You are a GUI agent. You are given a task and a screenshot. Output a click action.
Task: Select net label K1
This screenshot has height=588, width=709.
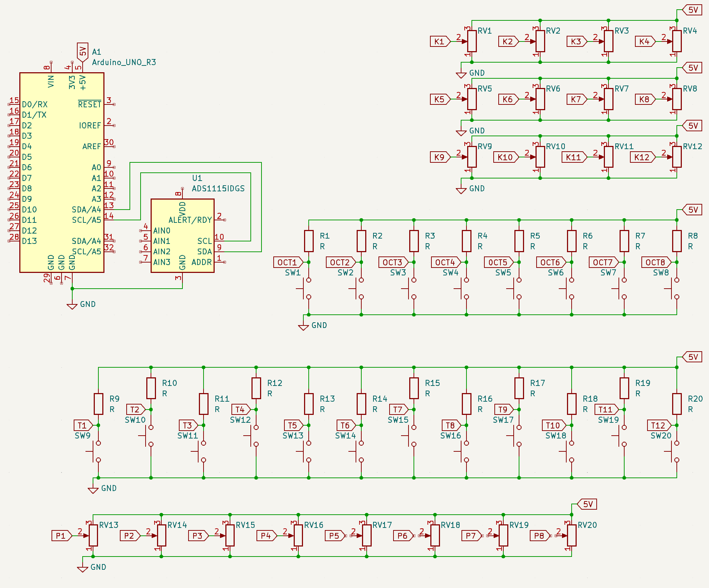coord(440,41)
